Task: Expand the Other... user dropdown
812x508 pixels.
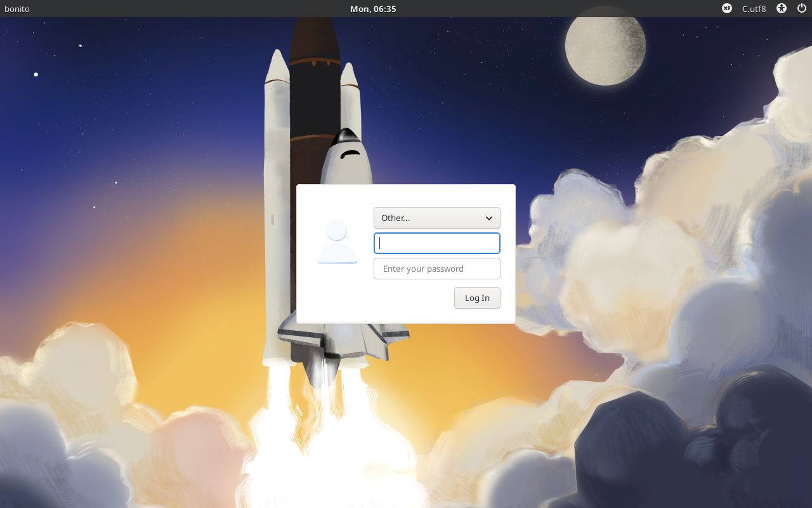Action: pyautogui.click(x=437, y=218)
